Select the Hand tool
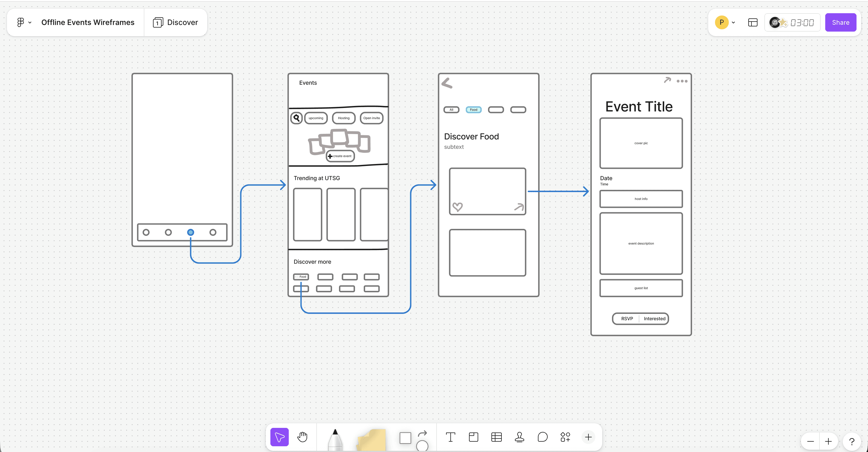Screen dimensions: 868x452 [302, 437]
